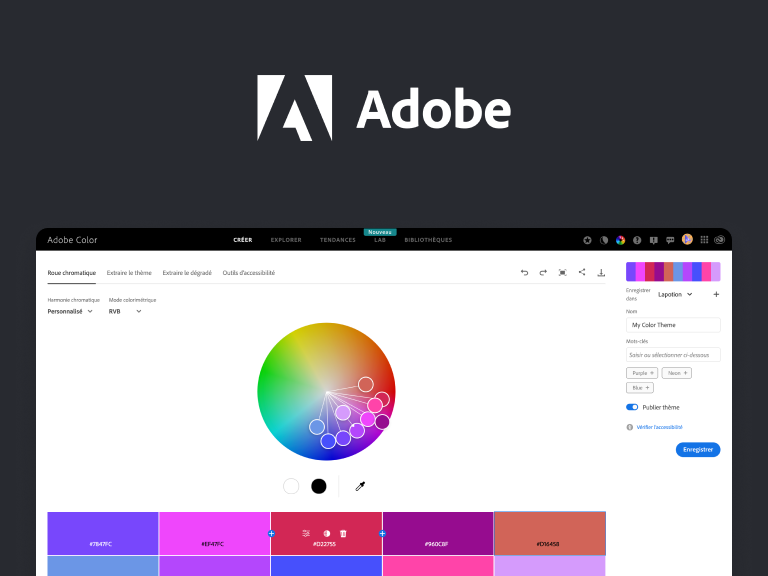Image resolution: width=768 pixels, height=576 pixels.
Task: Click the accessibility info icon
Action: coord(630,427)
